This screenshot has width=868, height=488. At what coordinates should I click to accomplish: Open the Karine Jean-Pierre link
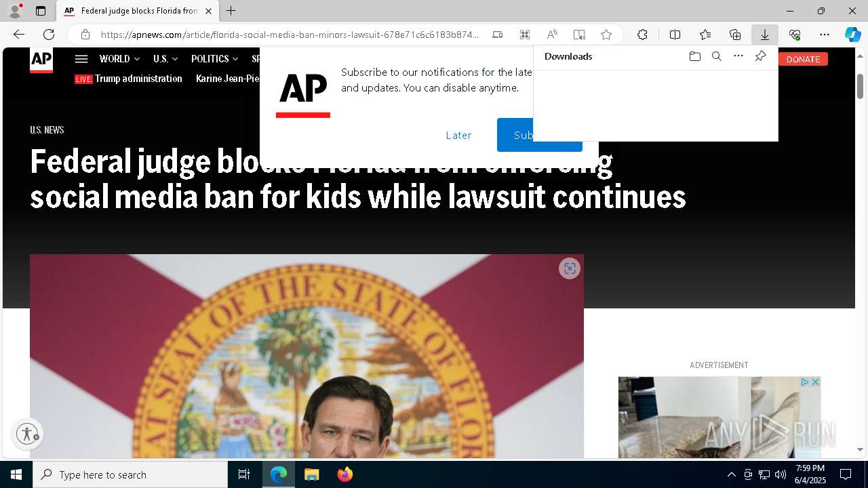(227, 79)
